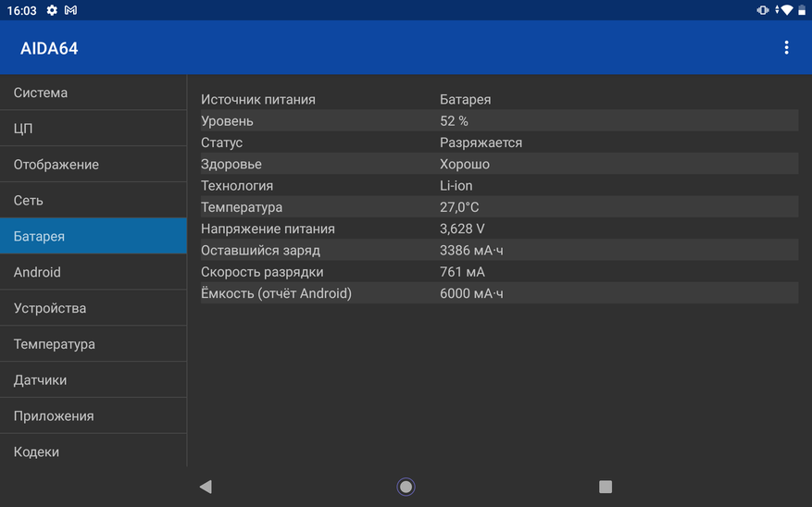The height and width of the screenshot is (507, 812).
Task: Select the 3,628 V voltage value
Action: pyautogui.click(x=462, y=229)
